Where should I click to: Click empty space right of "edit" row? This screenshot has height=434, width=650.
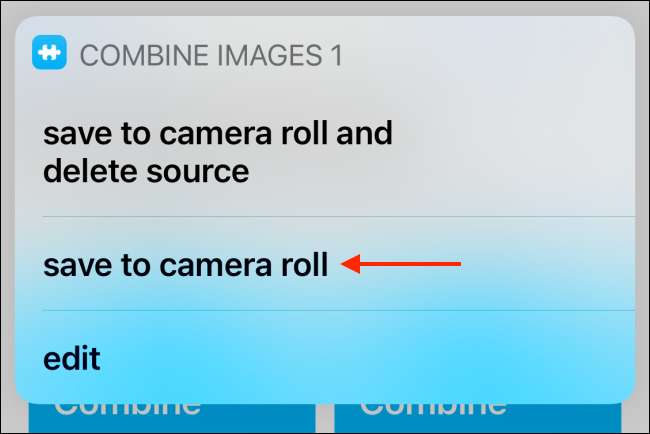pyautogui.click(x=400, y=357)
